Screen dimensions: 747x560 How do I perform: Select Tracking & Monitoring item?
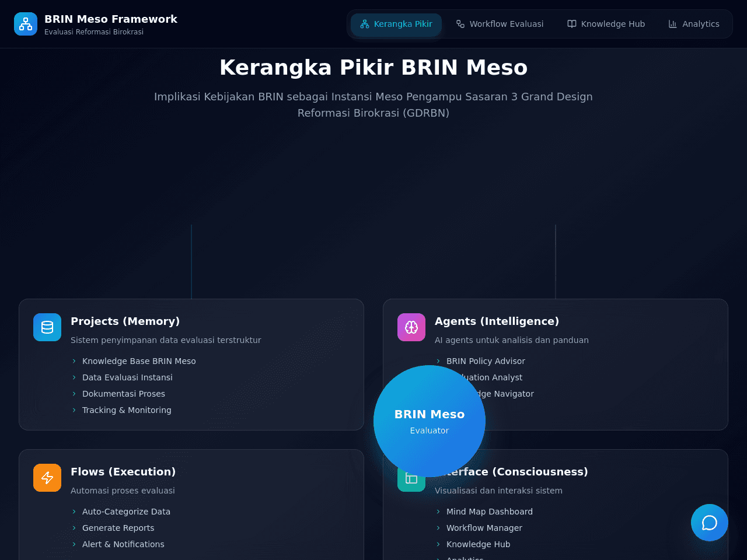tap(127, 410)
